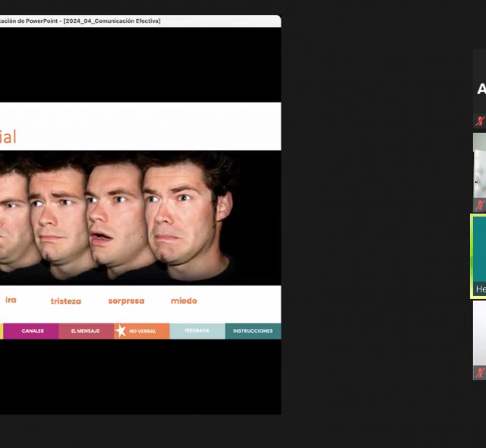Click the "tristeza" emotion label
The image size is (486, 448).
(x=65, y=301)
